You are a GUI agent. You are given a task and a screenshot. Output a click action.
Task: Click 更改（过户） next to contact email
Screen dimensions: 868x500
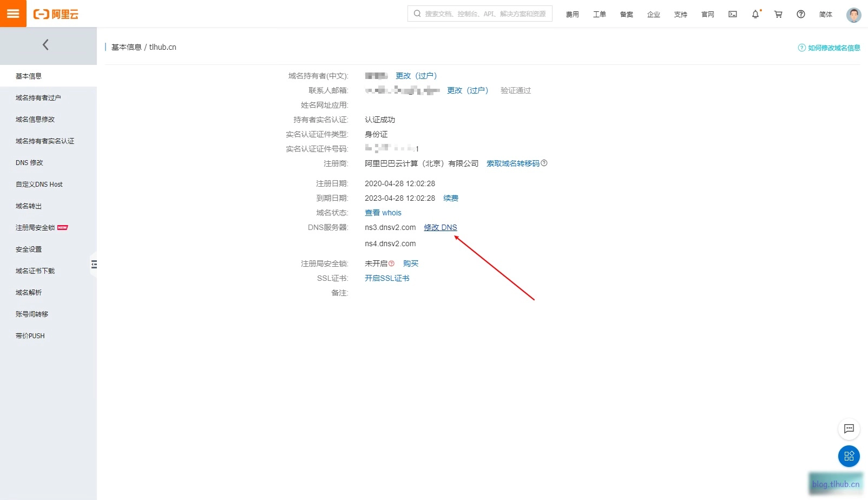468,90
